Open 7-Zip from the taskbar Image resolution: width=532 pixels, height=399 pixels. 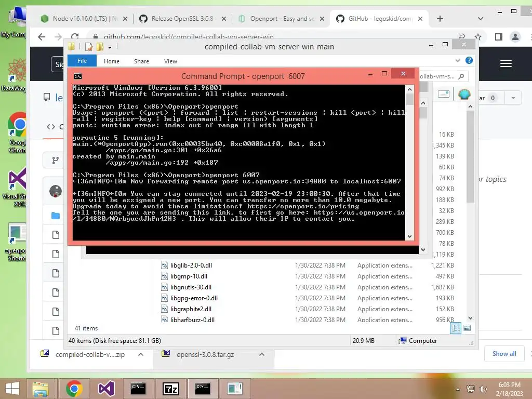click(170, 389)
